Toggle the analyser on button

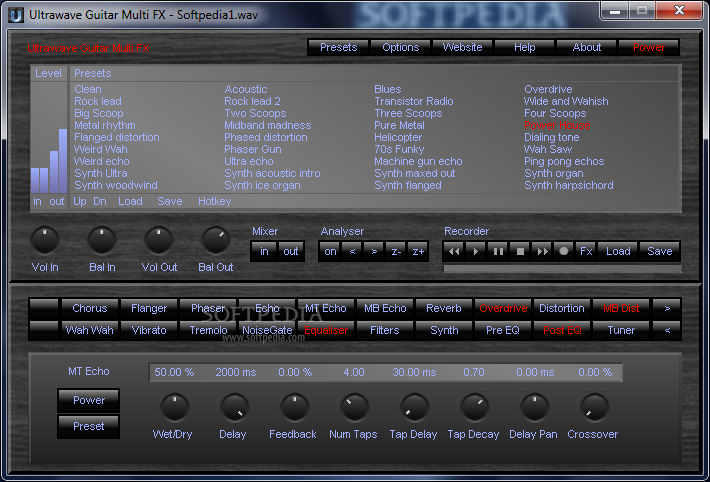(330, 251)
